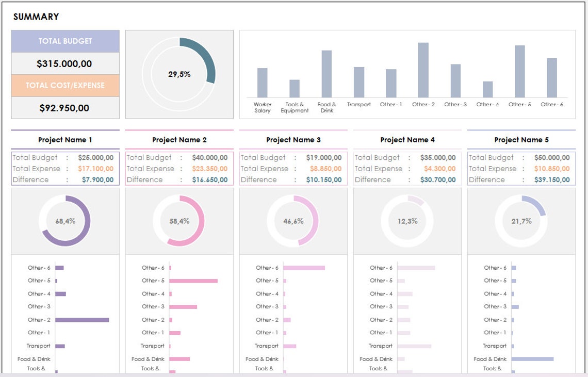
Task: Click the $315.000,00 total budget value
Action: coord(64,63)
